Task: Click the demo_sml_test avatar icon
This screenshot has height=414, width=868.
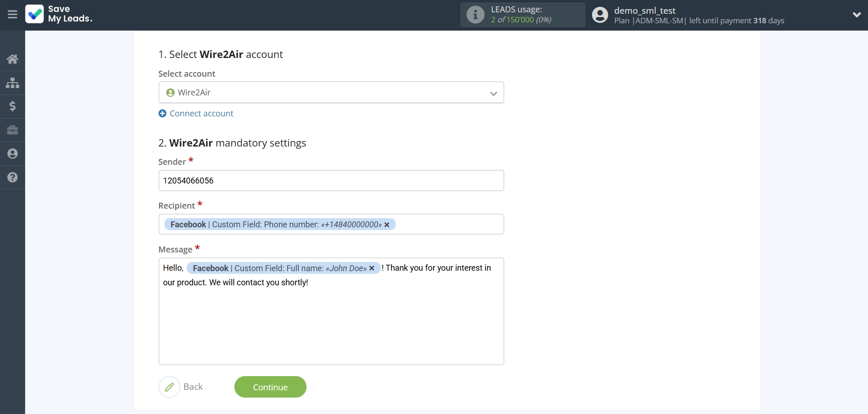Action: [x=599, y=14]
